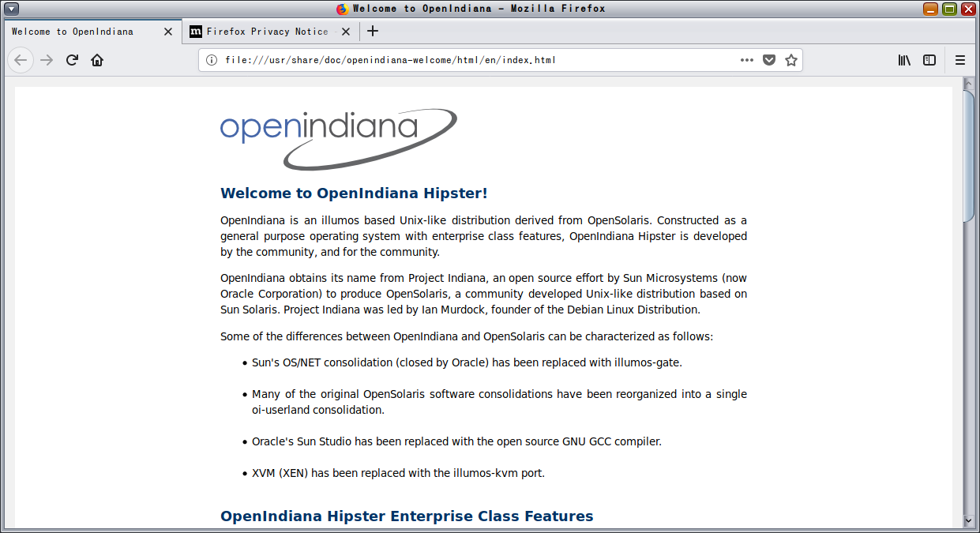Close the Welcome to OpenIndiana tab
Viewport: 980px width, 533px height.
(168, 32)
